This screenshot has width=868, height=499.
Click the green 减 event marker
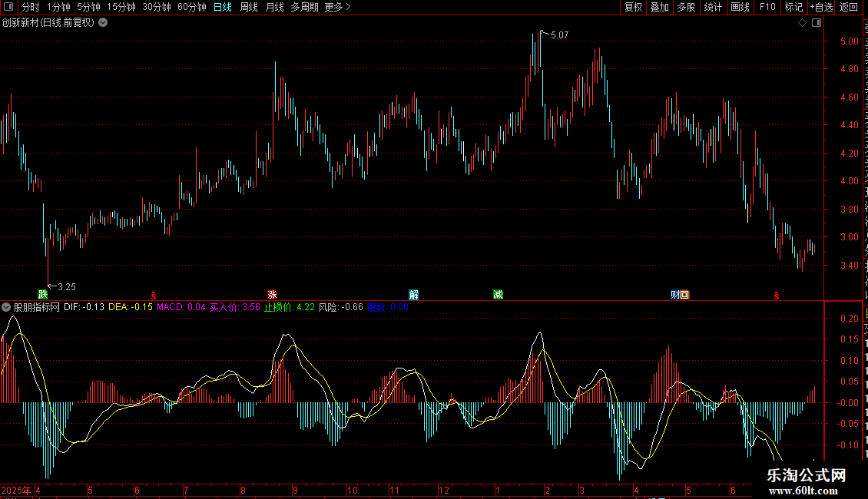pos(499,294)
